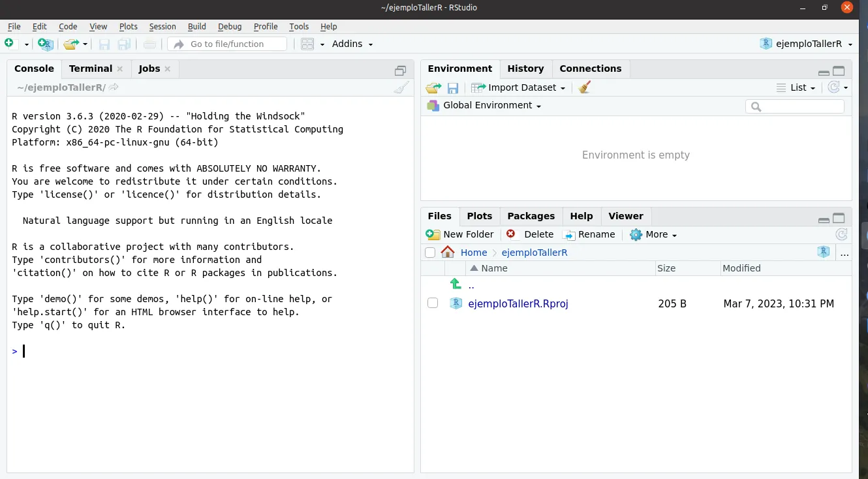
Task: Expand the panes layout dropdown arrow
Action: [x=322, y=44]
